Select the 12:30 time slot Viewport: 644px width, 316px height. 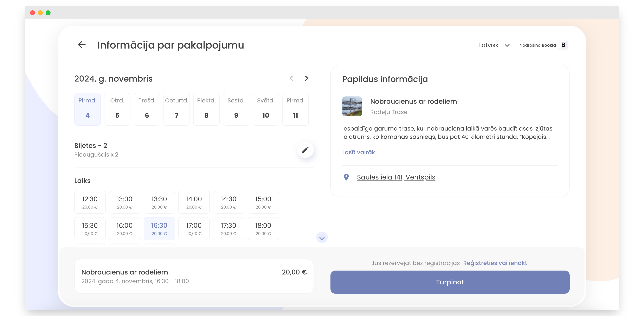point(90,202)
